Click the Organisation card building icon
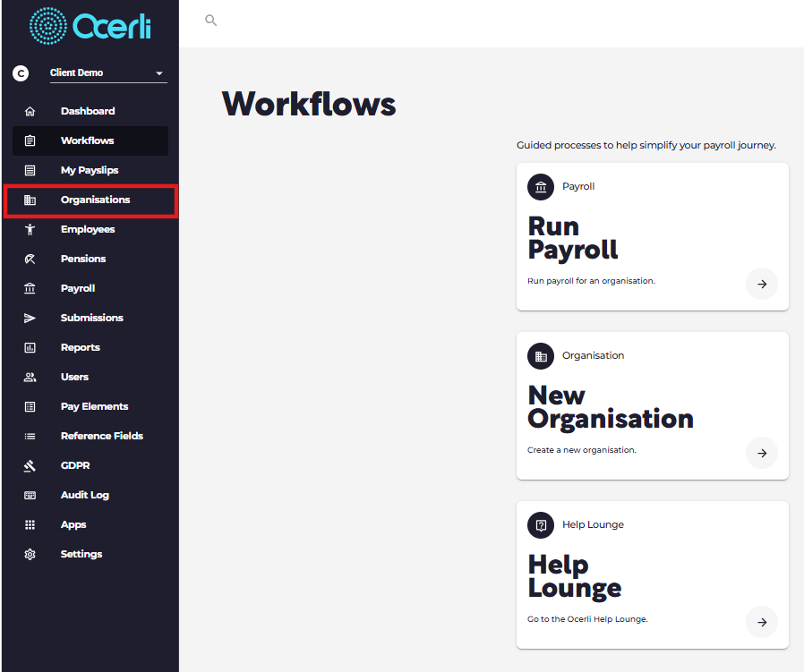804x672 pixels. point(541,356)
